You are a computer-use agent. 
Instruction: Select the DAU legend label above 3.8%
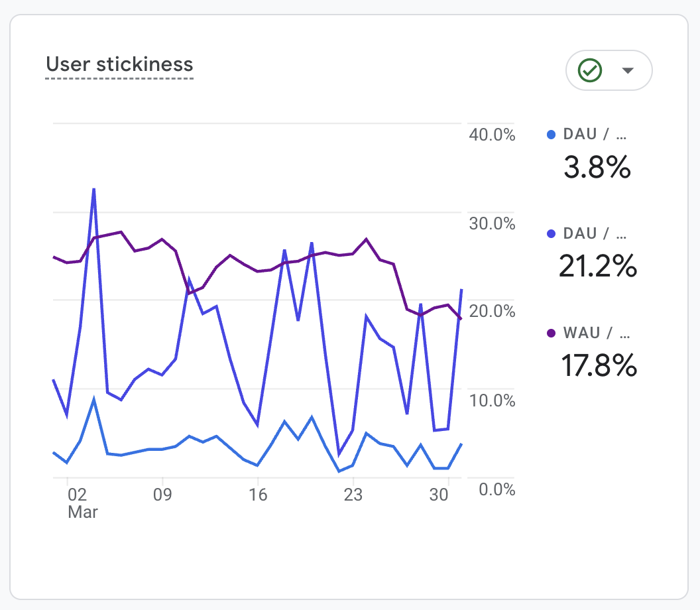594,135
